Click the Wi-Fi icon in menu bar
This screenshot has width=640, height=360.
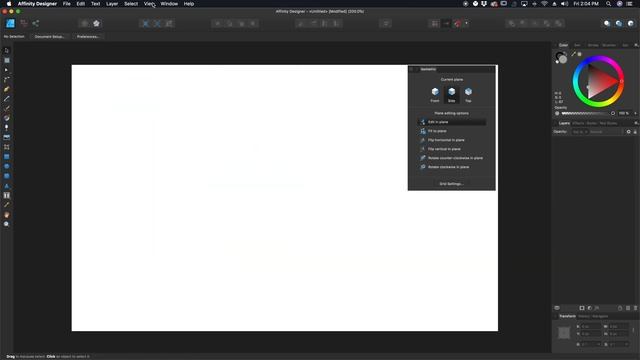click(x=544, y=4)
